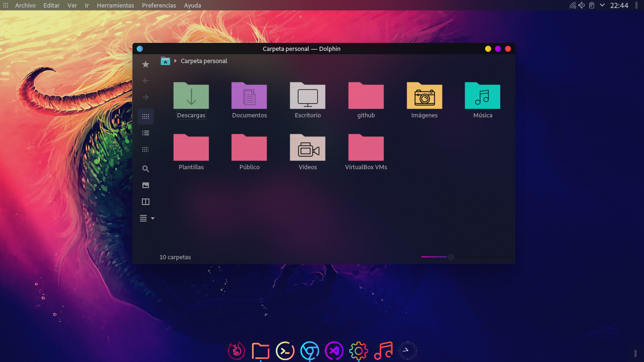Toggle file previews image icon

pos(146,185)
